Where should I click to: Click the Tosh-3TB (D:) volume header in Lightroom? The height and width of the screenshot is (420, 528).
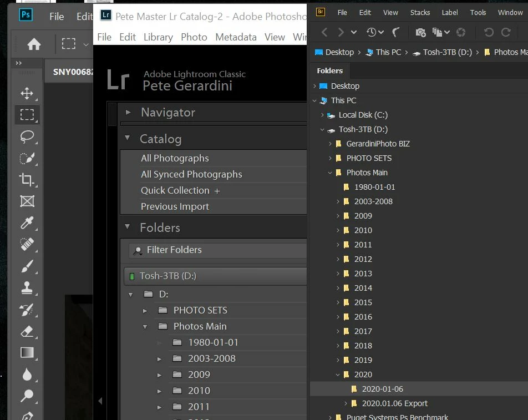point(215,276)
